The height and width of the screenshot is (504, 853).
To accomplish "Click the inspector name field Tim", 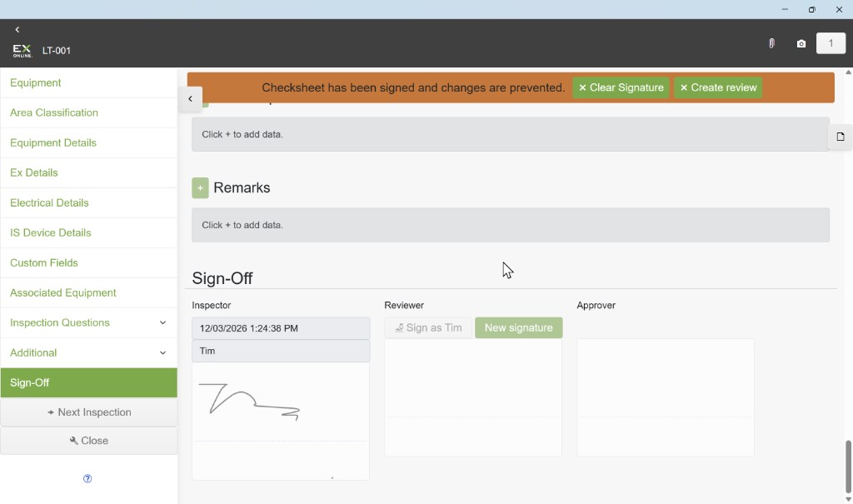I will [x=281, y=351].
